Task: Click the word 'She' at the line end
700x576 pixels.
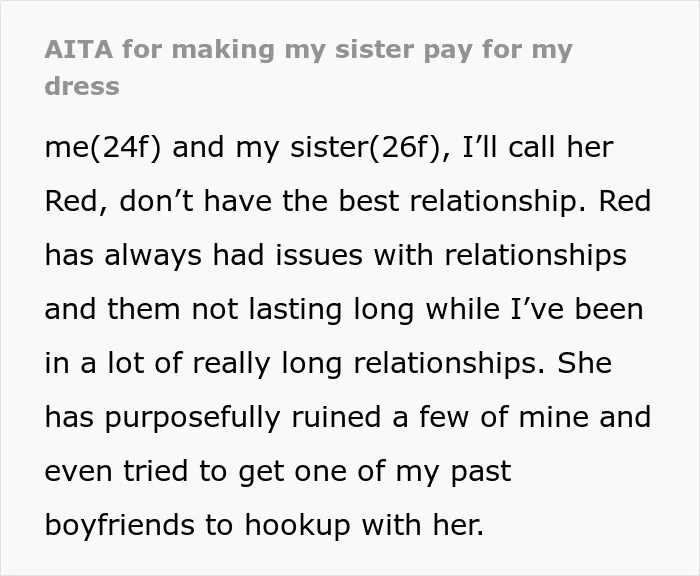Action: coord(584,363)
